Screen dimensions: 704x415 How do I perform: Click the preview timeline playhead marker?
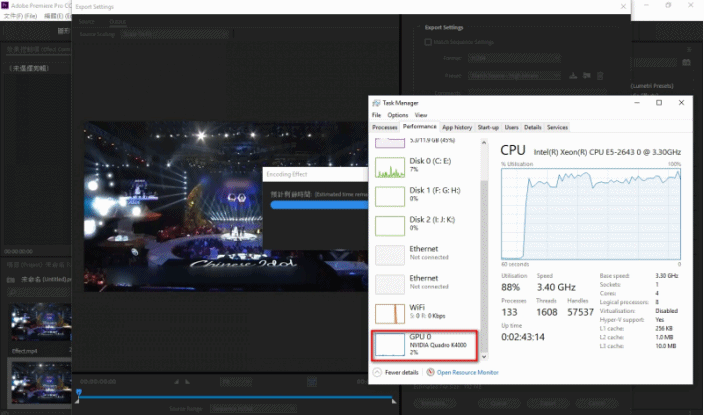coord(79,393)
